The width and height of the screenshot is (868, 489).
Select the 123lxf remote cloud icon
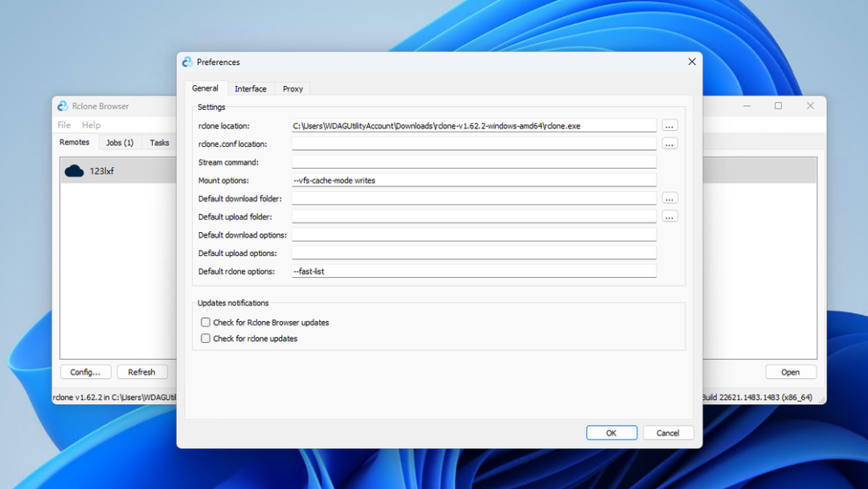pyautogui.click(x=74, y=171)
